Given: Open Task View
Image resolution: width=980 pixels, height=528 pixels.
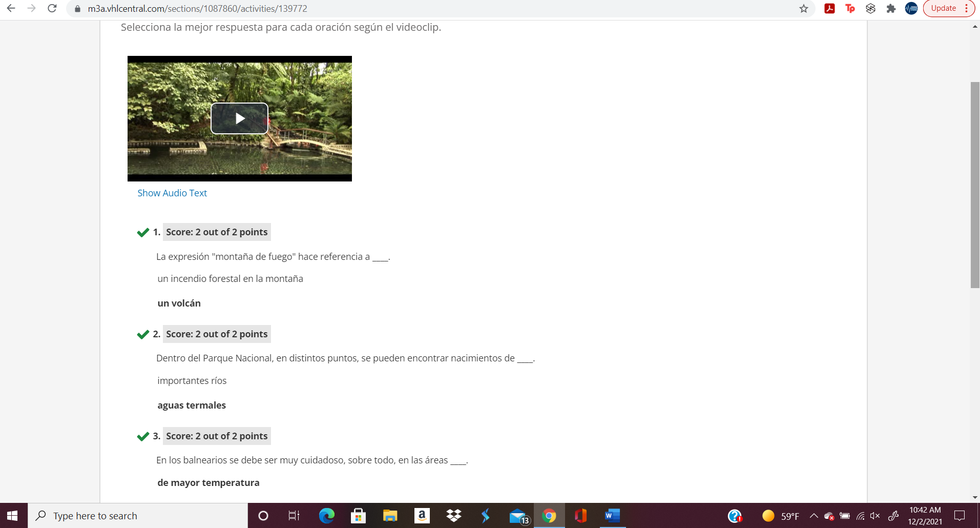Looking at the screenshot, I should (294, 516).
